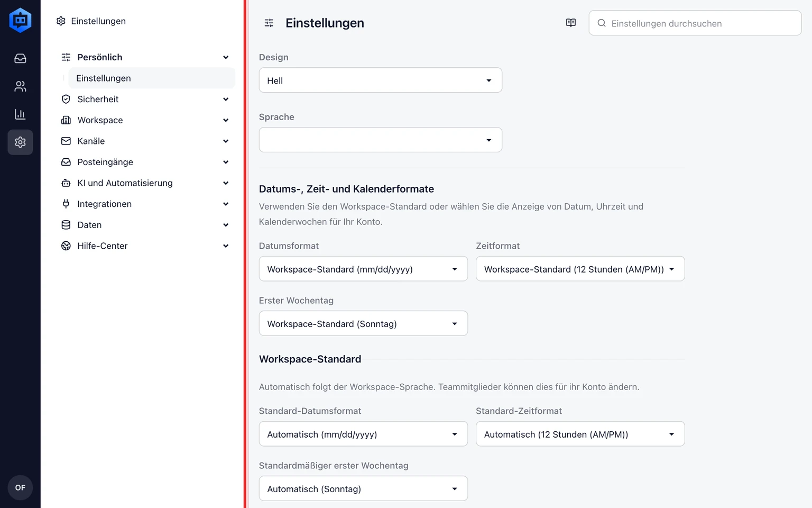Image resolution: width=812 pixels, height=508 pixels.
Task: Open the OF user avatar menu
Action: click(x=20, y=487)
